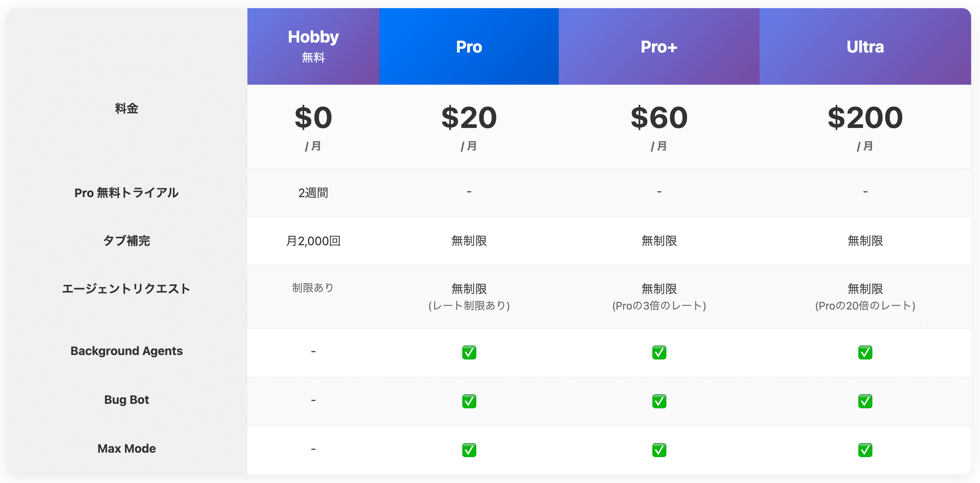
Task: Click the Ultra Max Mode green checkmark
Action: coord(865,450)
